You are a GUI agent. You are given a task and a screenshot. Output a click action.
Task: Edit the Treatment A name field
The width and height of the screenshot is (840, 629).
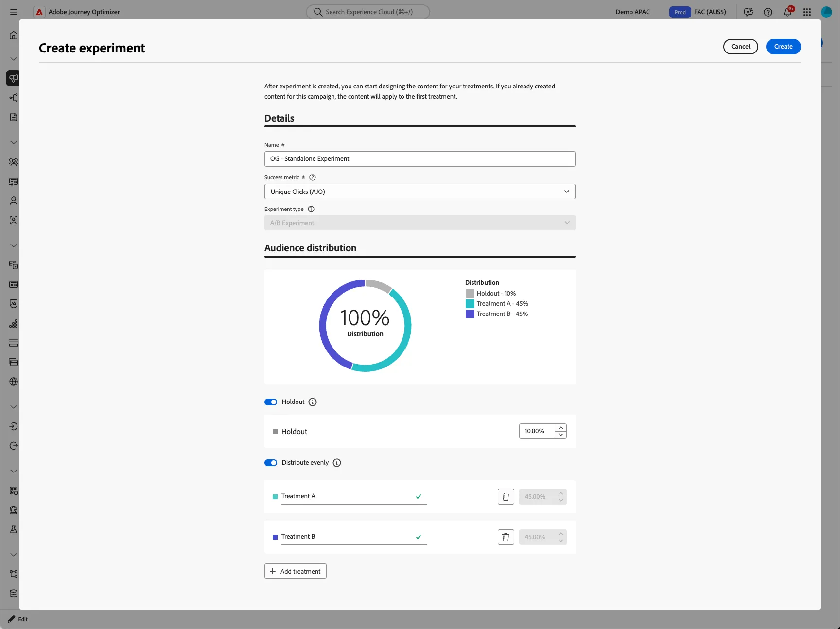[x=354, y=496]
